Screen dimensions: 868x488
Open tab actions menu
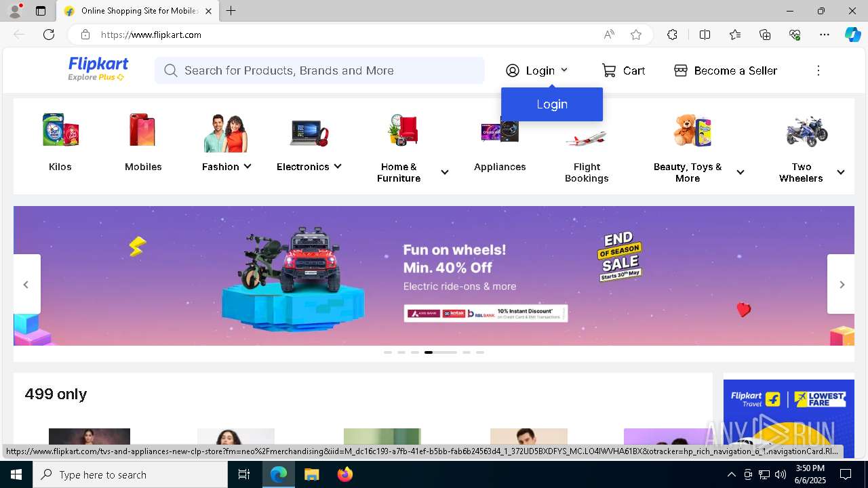[x=41, y=11]
